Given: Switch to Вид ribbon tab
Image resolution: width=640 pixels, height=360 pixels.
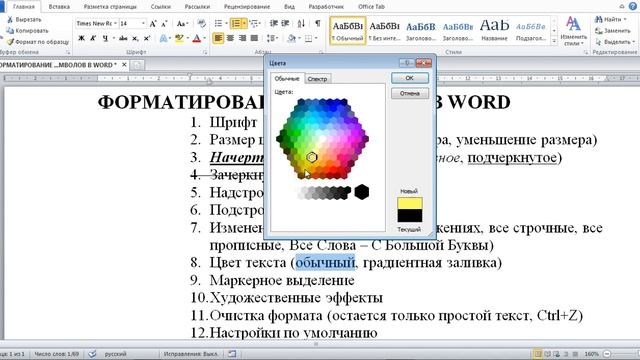Looking at the screenshot, I should (289, 7).
